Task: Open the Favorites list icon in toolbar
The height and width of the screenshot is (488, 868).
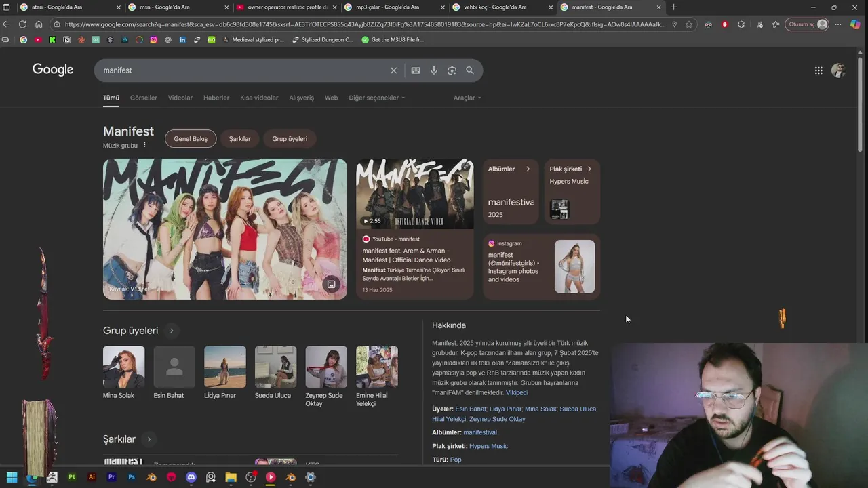Action: pyautogui.click(x=776, y=24)
